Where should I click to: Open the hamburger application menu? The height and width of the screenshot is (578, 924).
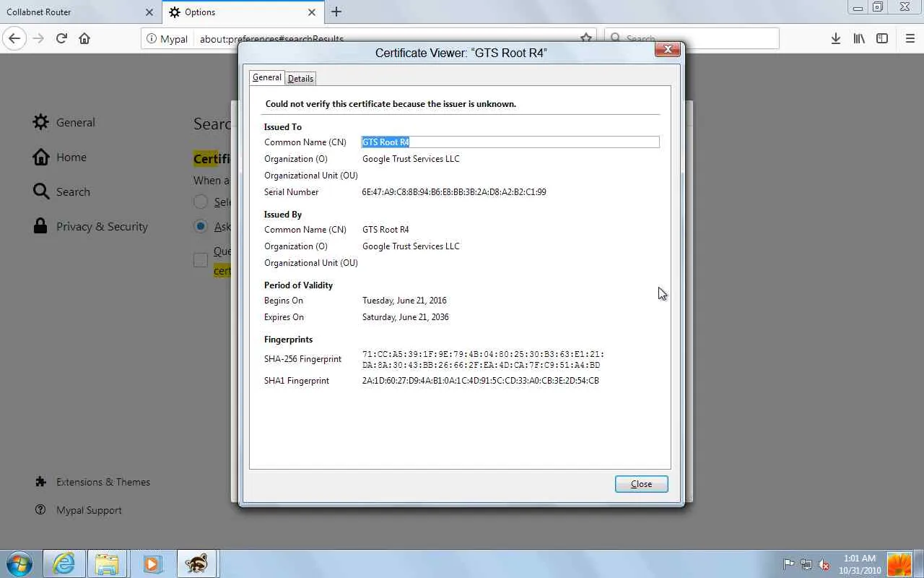910,38
